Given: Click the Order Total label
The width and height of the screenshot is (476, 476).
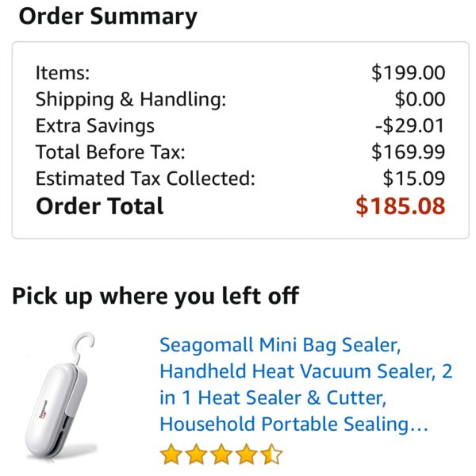Looking at the screenshot, I should pos(100,206).
